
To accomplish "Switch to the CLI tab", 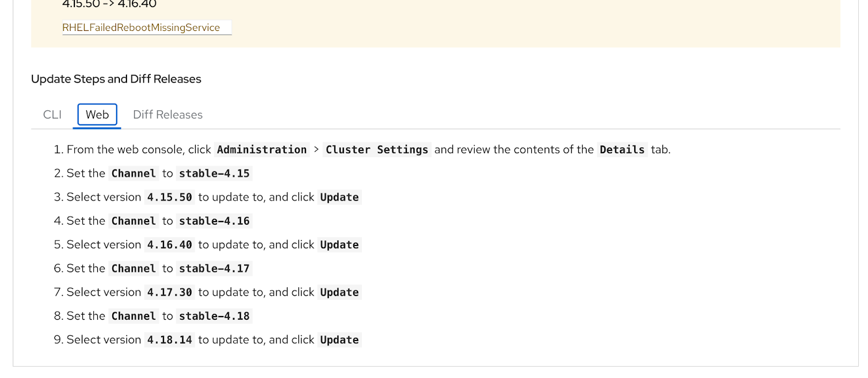I will click(52, 115).
